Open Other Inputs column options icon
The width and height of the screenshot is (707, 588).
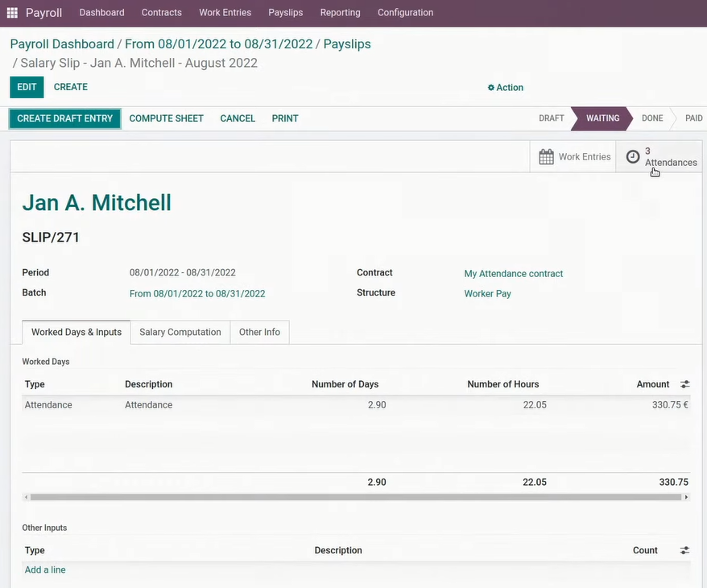pos(684,550)
